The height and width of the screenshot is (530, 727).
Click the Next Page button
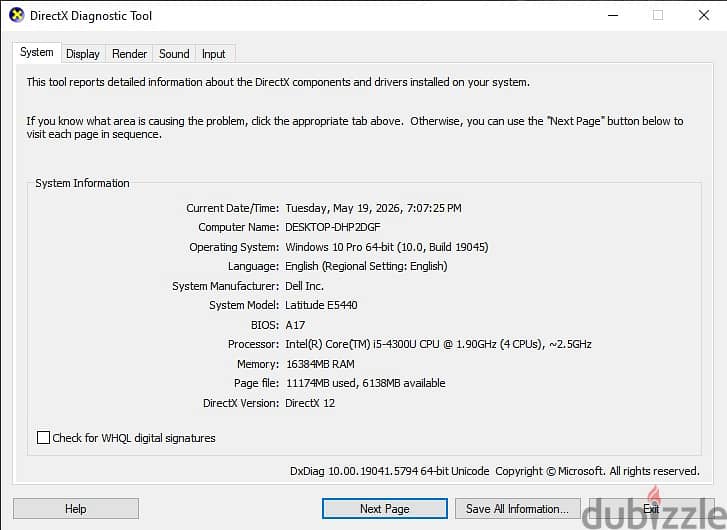[x=385, y=509]
